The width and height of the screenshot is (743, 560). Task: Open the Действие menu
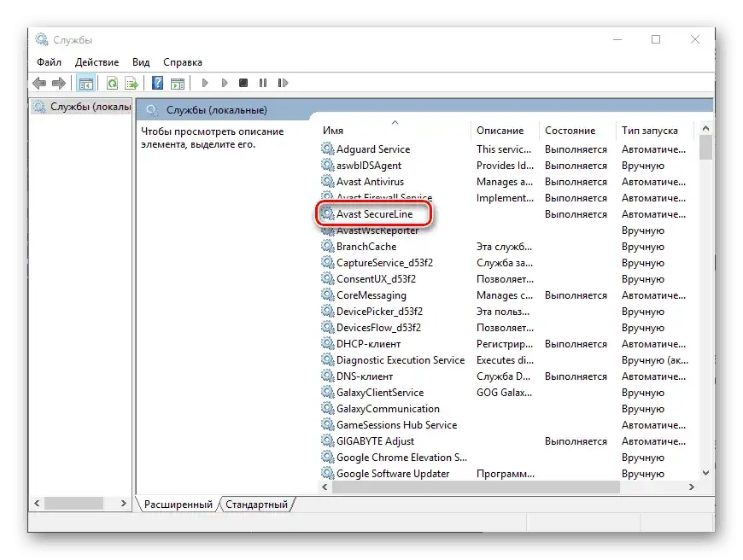[x=97, y=61]
